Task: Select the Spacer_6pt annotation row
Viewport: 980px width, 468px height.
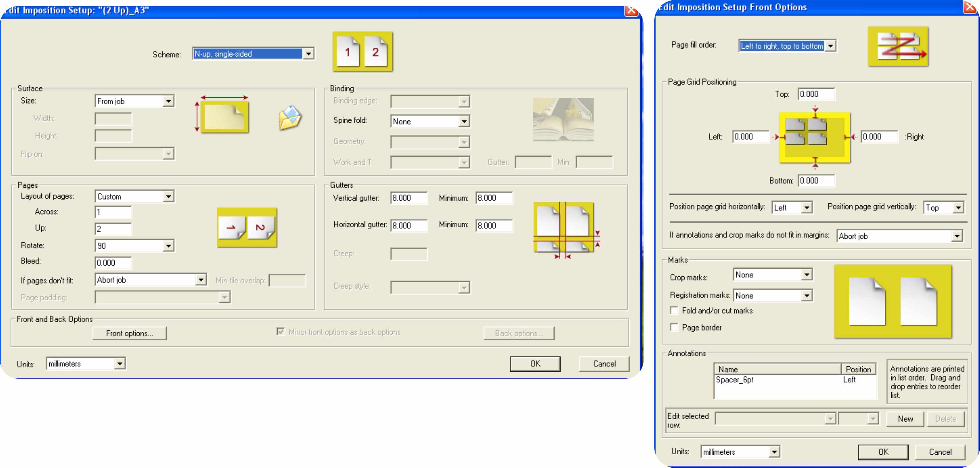Action: [x=795, y=380]
